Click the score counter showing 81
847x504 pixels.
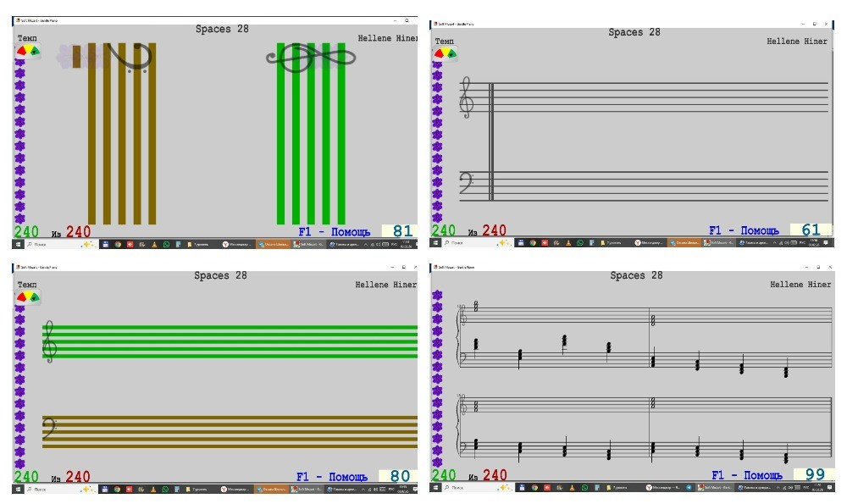point(402,231)
